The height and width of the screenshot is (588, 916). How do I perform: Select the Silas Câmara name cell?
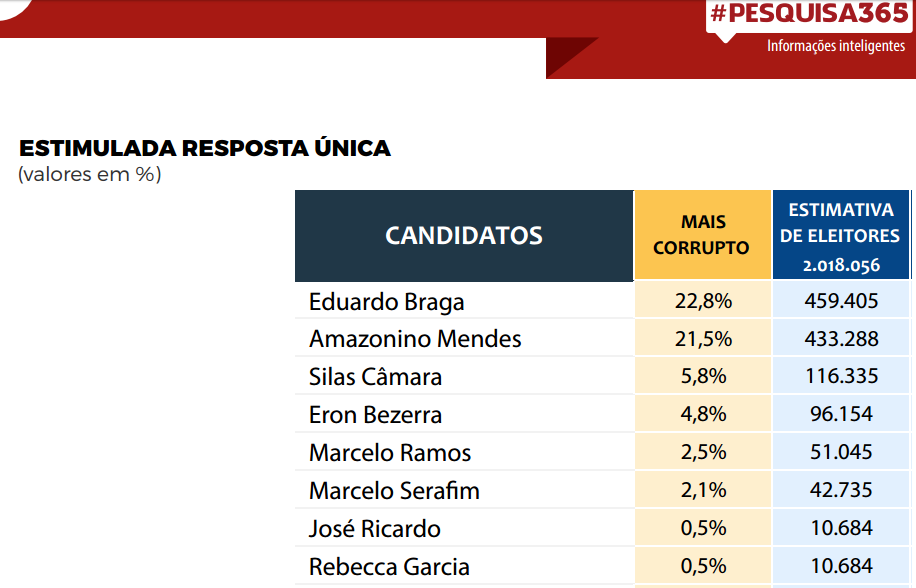pyautogui.click(x=375, y=377)
